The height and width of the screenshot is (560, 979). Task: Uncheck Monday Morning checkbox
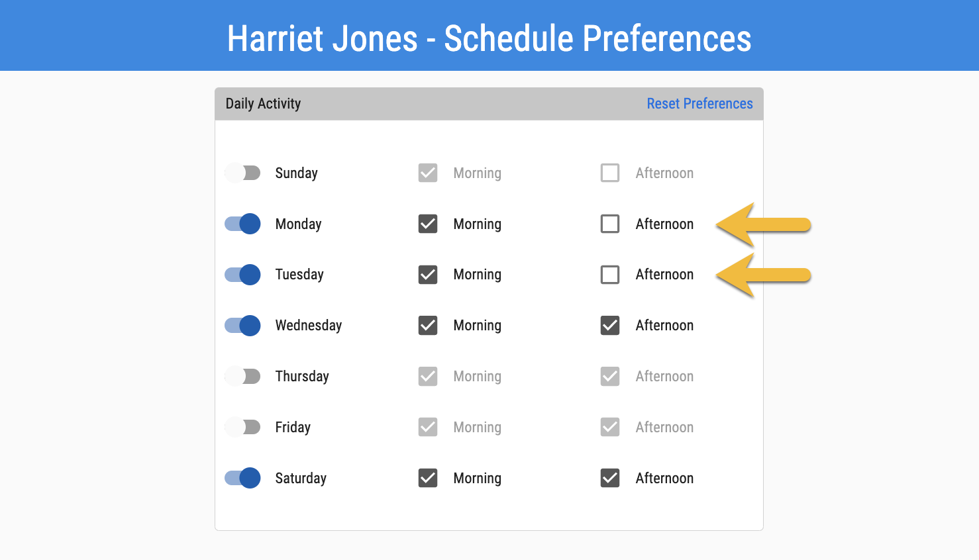428,224
